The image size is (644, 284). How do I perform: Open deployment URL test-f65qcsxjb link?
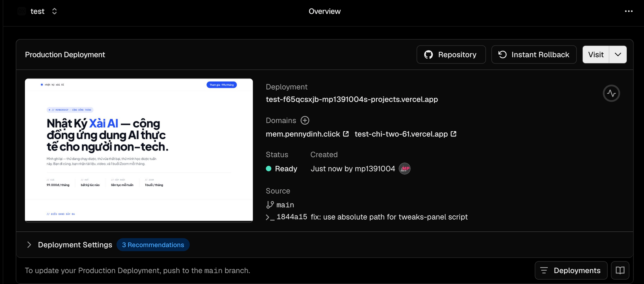point(352,99)
